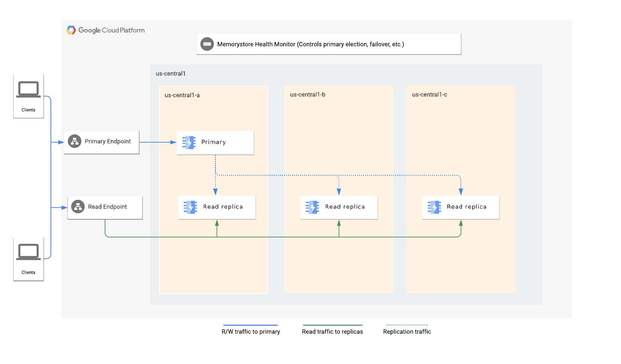Click the Replication traffic legend entry
This screenshot has height=364, width=621.
407,331
